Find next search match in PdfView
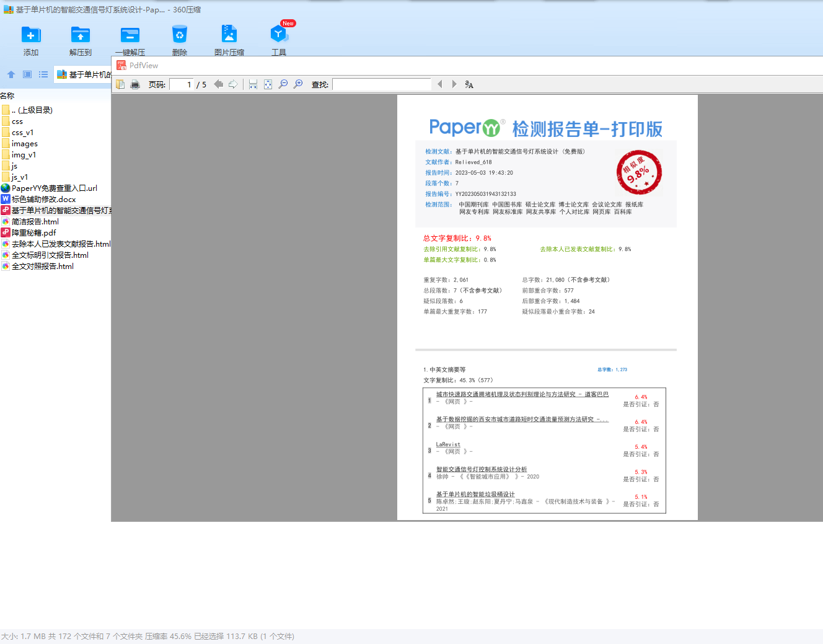 click(x=454, y=84)
